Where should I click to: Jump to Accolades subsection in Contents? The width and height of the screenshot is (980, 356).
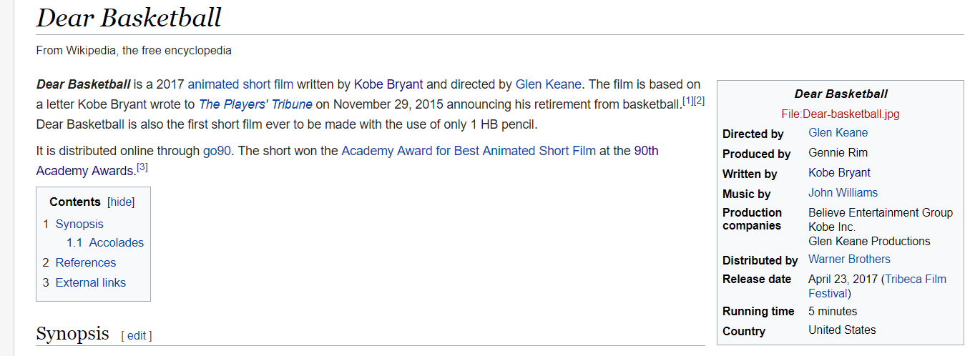pyautogui.click(x=116, y=242)
